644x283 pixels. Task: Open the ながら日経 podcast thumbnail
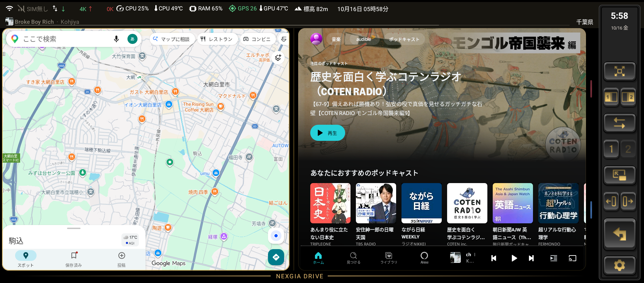(x=421, y=203)
